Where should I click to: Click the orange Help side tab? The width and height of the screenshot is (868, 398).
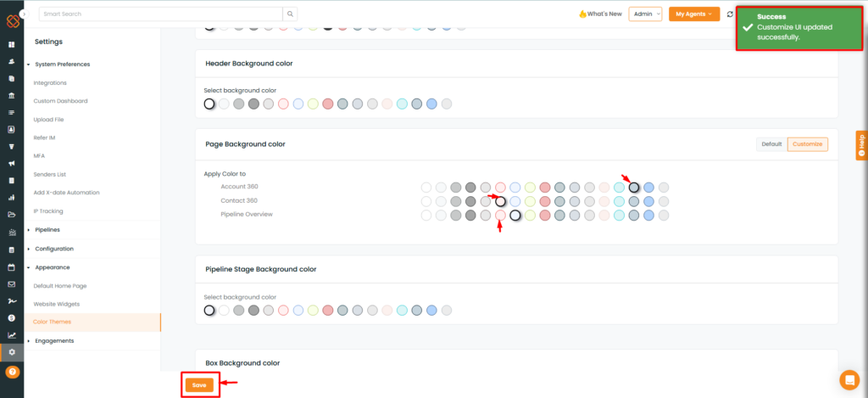pyautogui.click(x=861, y=145)
